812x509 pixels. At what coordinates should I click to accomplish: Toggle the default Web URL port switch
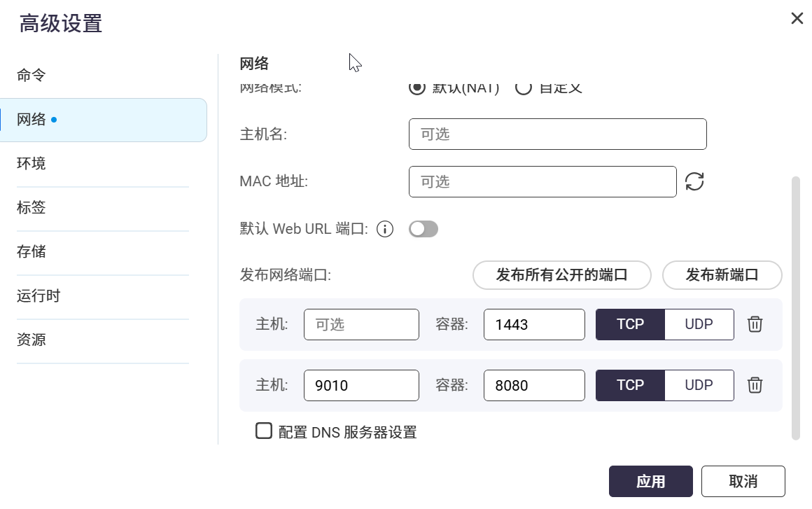(423, 229)
